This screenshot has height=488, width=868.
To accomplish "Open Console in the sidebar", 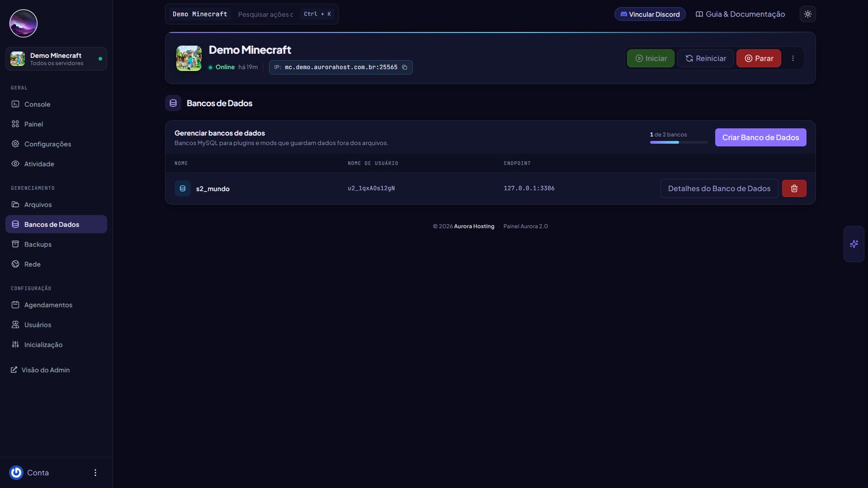I will (56, 104).
